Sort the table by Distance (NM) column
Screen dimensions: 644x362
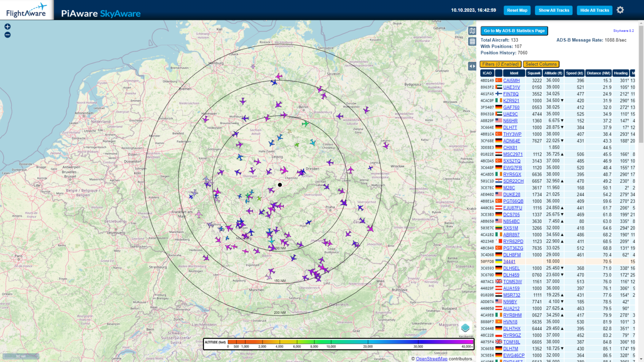point(598,73)
